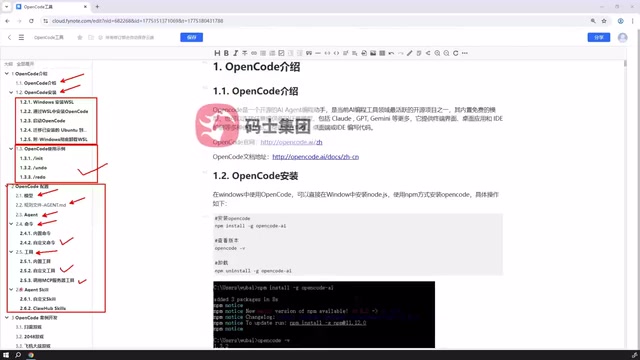Viewport: 640px width, 360px height.
Task: Collapse outline section 3 OpenCode 案例开发
Action: [x=7, y=318]
